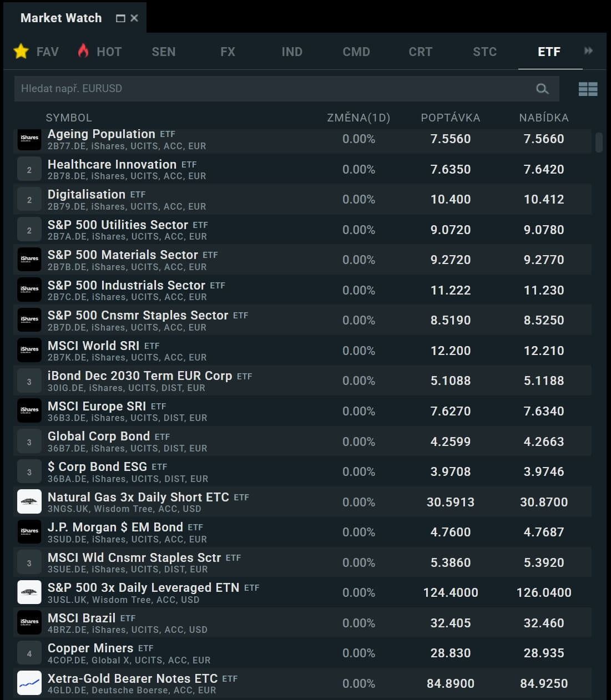Focus the Hledat symbol search field
Viewport: 611px width, 700px height.
coord(272,89)
